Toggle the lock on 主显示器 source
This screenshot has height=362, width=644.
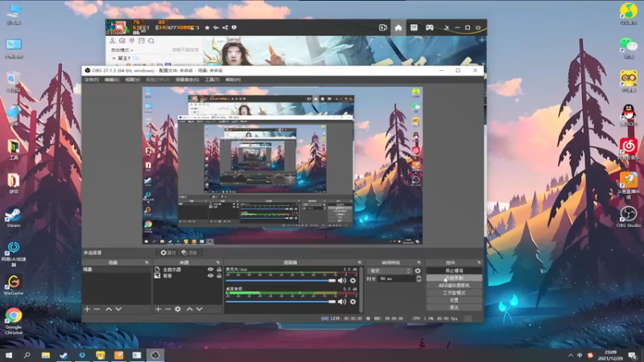tap(219, 269)
